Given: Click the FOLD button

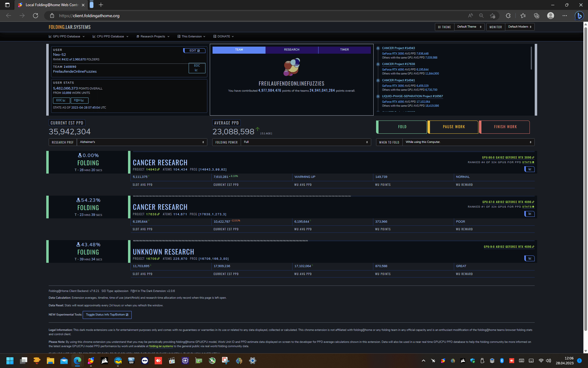Looking at the screenshot, I should tap(402, 127).
